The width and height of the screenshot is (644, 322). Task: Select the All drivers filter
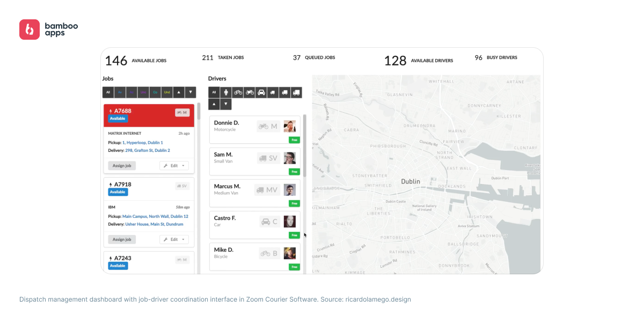[x=214, y=92]
